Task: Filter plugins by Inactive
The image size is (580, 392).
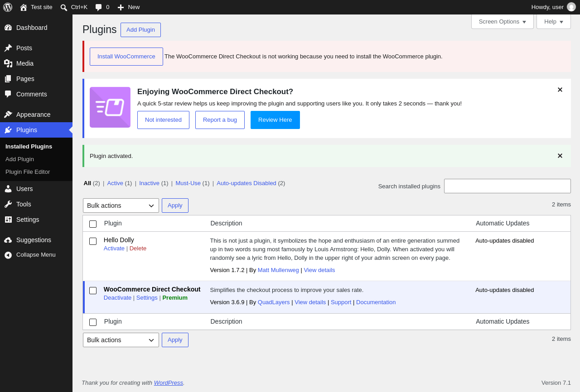Action: pos(149,183)
